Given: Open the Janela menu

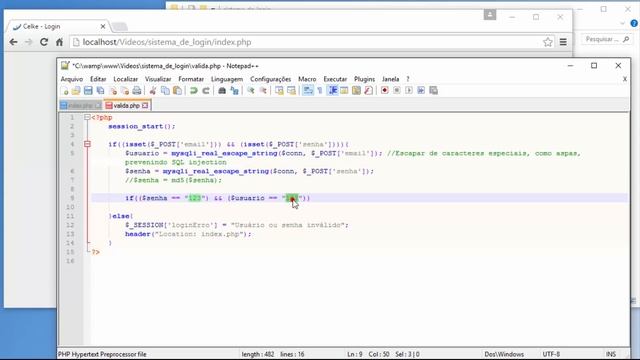Looking at the screenshot, I should pos(390,79).
